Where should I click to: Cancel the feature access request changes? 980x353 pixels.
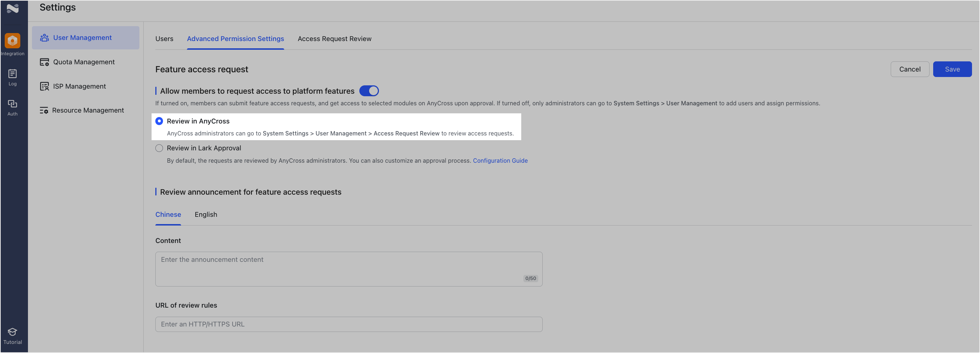pyautogui.click(x=910, y=69)
